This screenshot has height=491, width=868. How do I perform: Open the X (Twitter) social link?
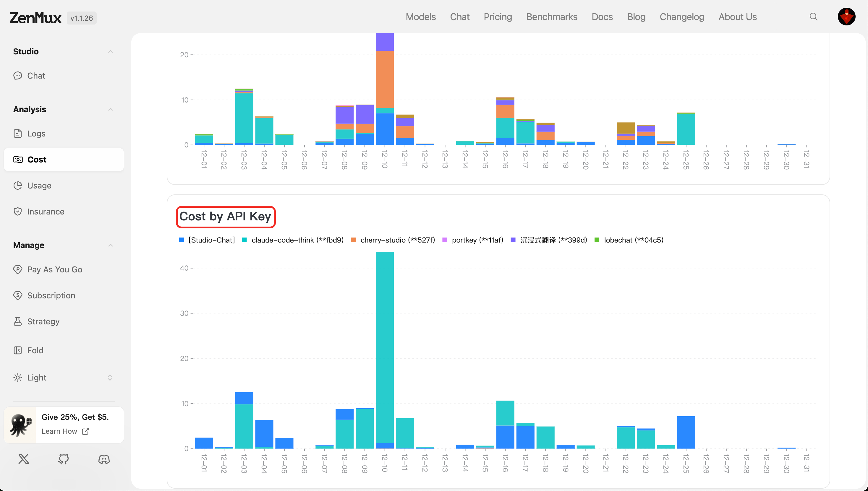tap(24, 459)
